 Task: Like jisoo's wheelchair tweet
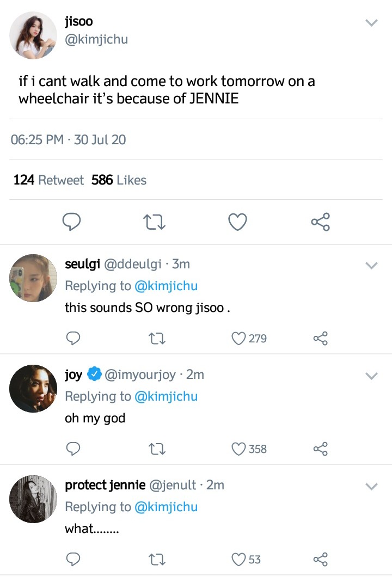click(237, 222)
